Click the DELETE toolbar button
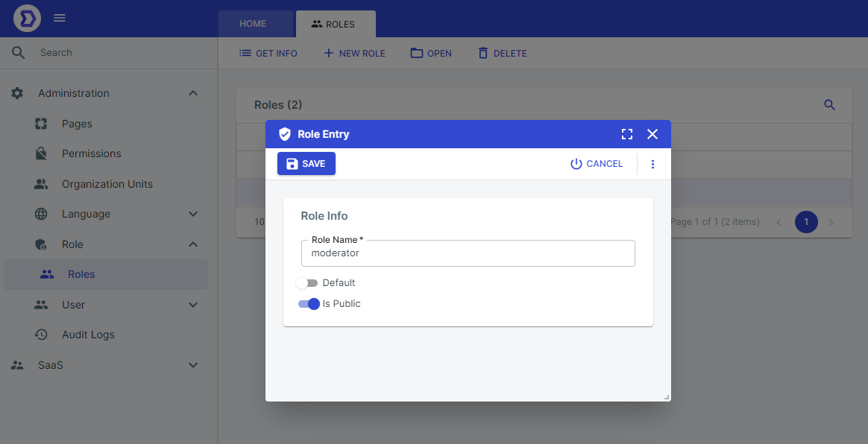The width and height of the screenshot is (868, 444). pos(502,54)
